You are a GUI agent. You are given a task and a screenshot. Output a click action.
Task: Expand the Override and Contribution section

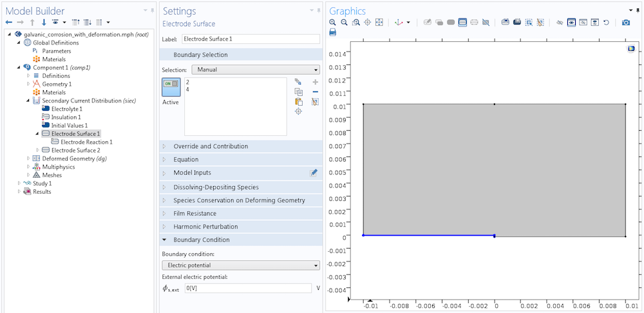coord(212,146)
